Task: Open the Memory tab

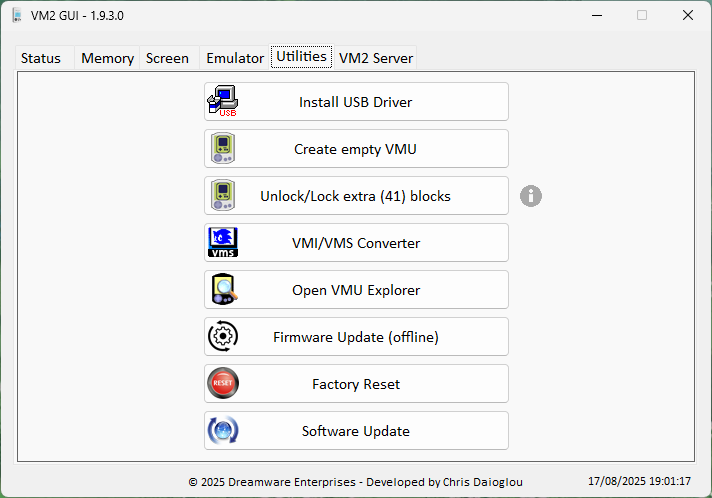Action: pos(107,58)
